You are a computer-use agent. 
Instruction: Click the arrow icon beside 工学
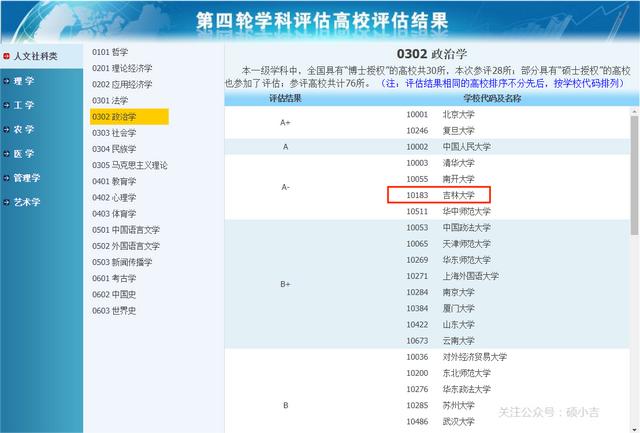tap(6, 105)
